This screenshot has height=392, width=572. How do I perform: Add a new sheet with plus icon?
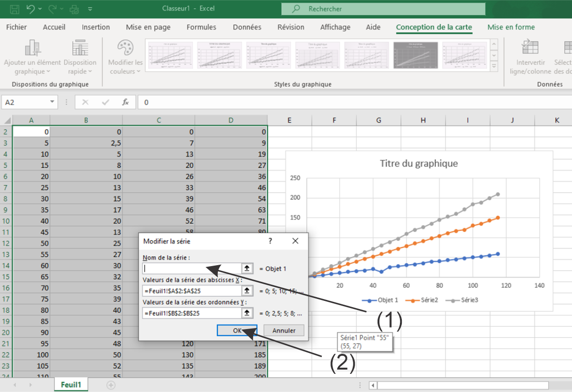click(x=111, y=385)
